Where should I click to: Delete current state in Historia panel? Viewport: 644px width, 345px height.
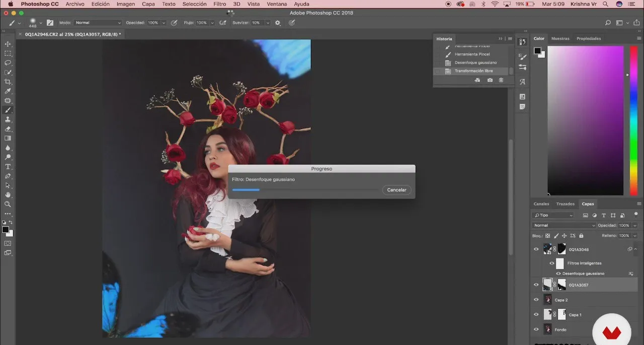501,80
